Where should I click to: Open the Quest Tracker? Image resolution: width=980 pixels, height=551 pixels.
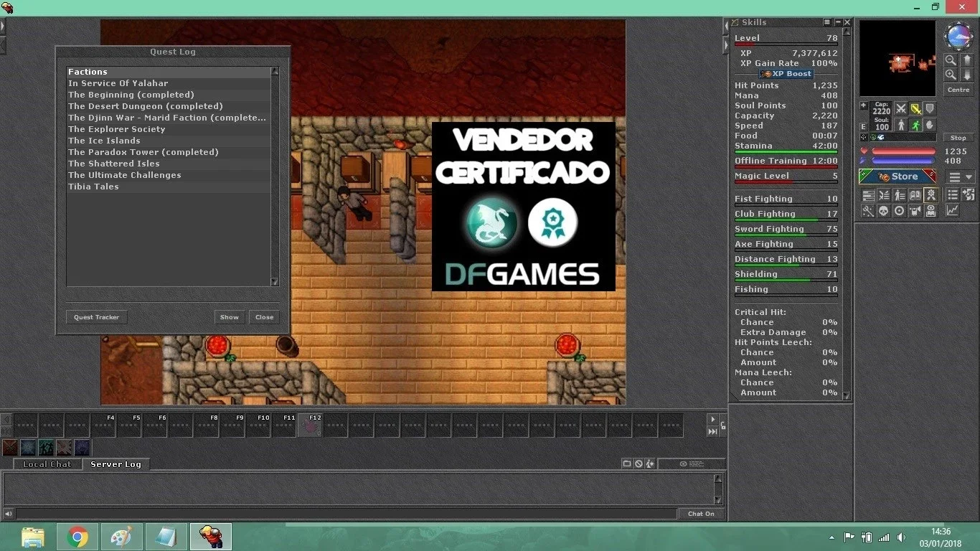[97, 317]
